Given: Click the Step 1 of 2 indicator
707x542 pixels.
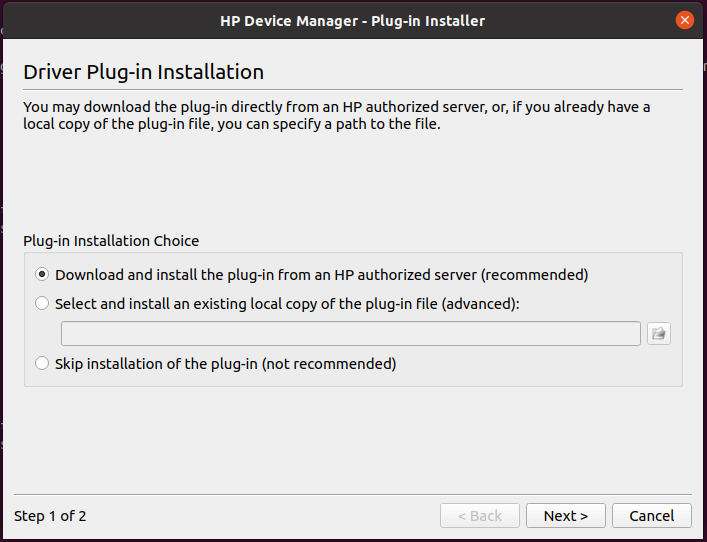Looking at the screenshot, I should [x=50, y=516].
